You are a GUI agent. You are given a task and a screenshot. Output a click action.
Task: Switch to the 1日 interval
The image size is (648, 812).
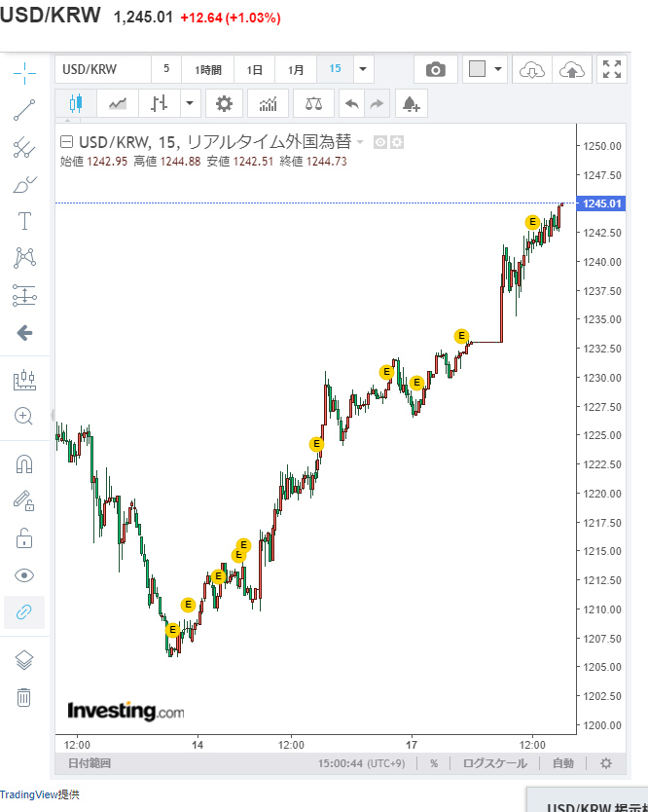[x=254, y=69]
